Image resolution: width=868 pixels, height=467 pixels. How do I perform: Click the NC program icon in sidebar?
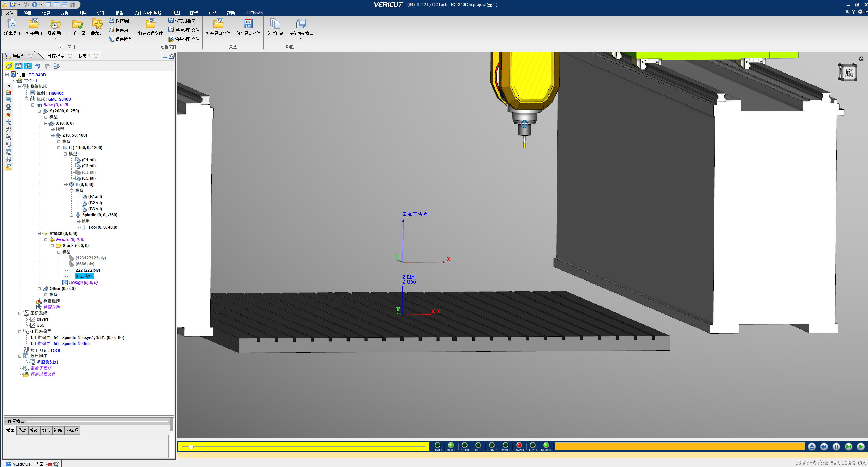(9, 152)
